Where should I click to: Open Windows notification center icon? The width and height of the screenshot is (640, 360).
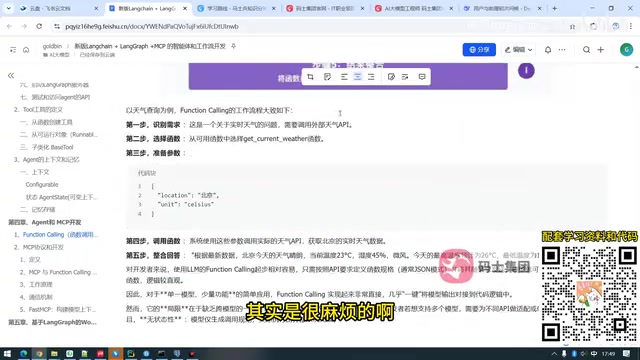[x=627, y=353]
